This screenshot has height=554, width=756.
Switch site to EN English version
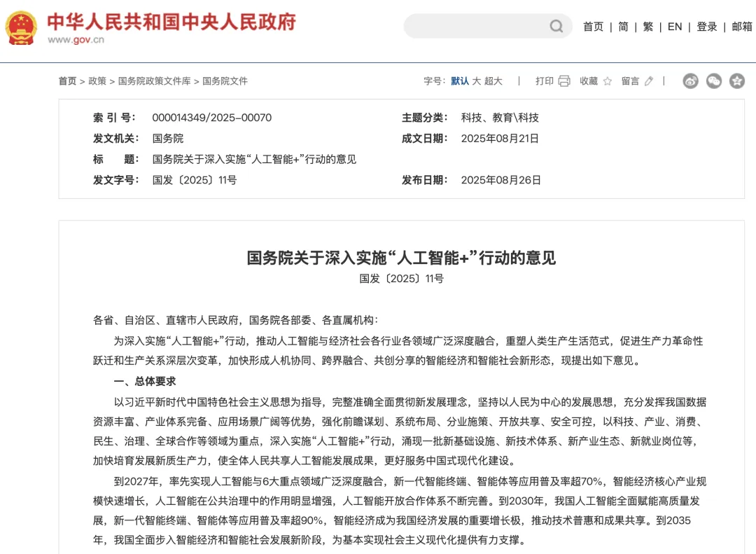(675, 26)
